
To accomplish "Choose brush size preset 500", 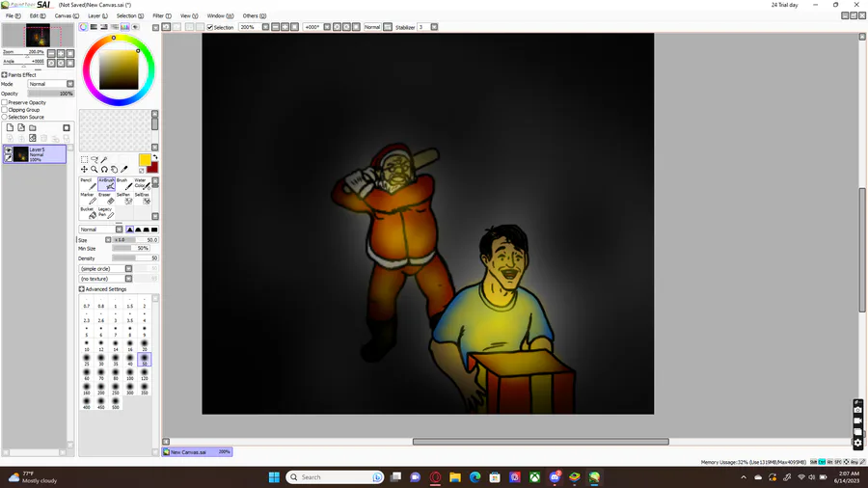I will point(115,403).
